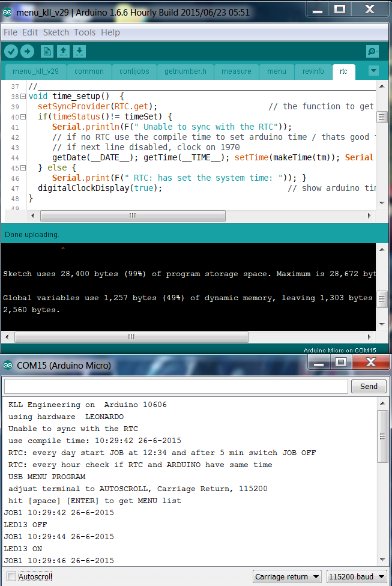Click the Save sketch icon
392x586 pixels.
(79, 52)
